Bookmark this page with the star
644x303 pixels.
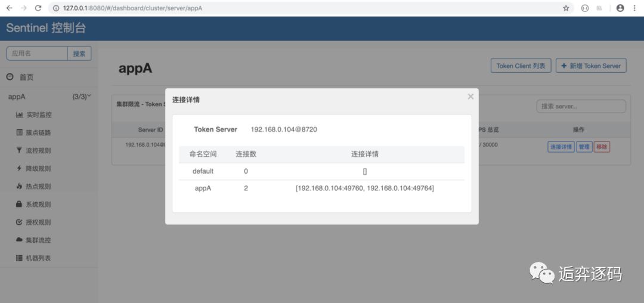566,8
